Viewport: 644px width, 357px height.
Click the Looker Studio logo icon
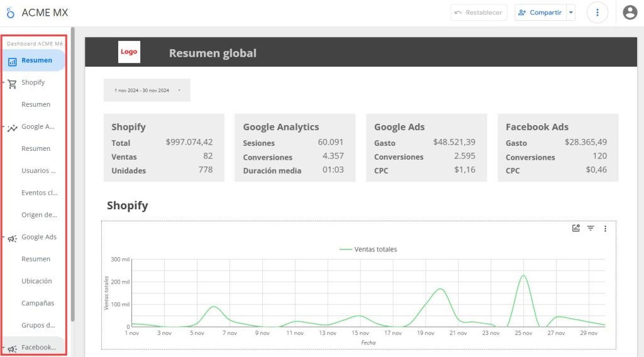(11, 13)
